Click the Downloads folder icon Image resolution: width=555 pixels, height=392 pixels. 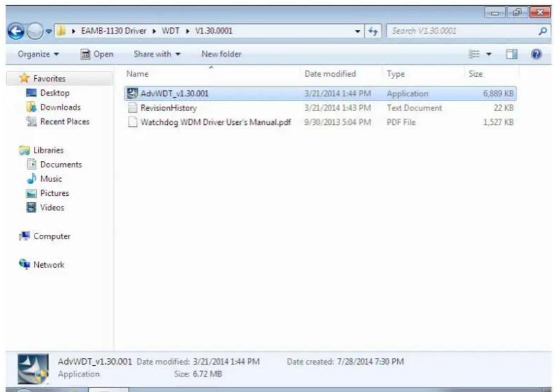31,107
